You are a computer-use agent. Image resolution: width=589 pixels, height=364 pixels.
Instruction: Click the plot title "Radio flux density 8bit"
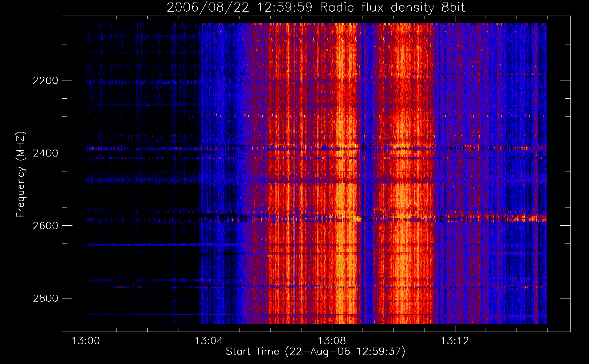click(392, 8)
